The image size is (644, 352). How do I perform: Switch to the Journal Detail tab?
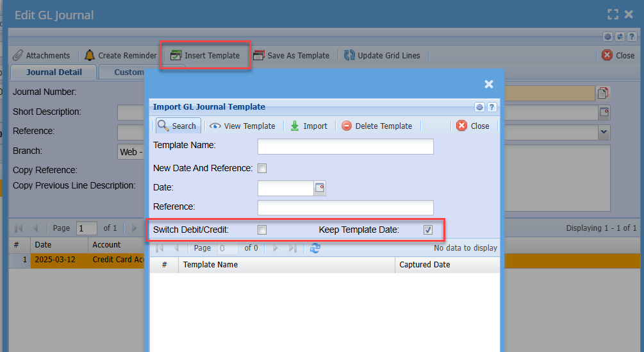[x=54, y=72]
